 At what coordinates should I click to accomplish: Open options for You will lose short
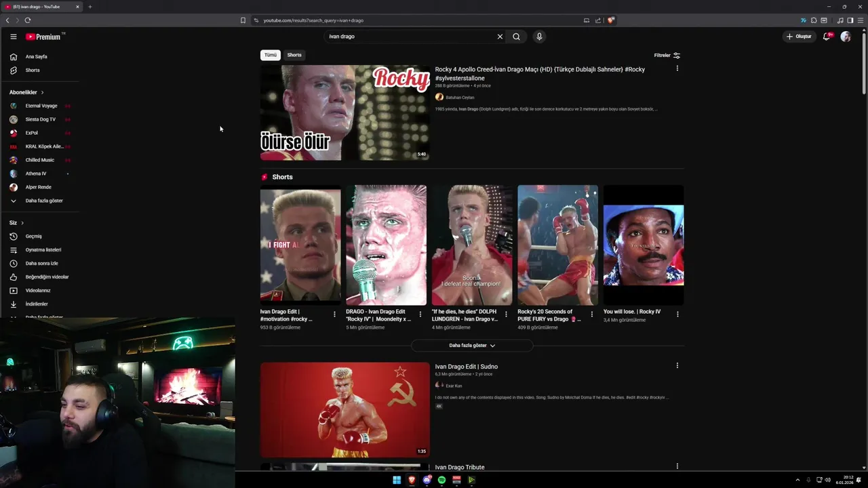coord(677,314)
